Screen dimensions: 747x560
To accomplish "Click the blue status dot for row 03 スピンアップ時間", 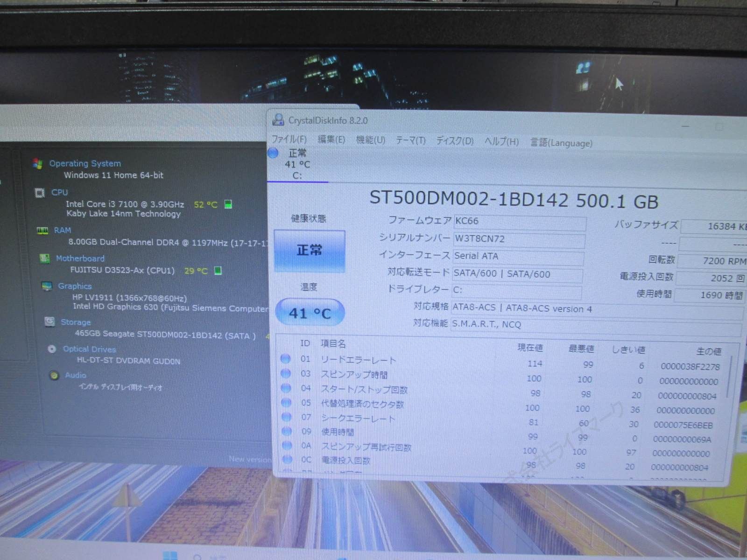I will pos(286,373).
